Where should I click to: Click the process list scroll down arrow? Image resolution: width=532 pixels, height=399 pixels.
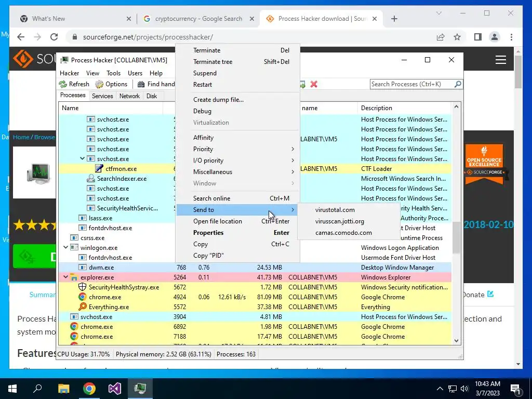pyautogui.click(x=456, y=341)
